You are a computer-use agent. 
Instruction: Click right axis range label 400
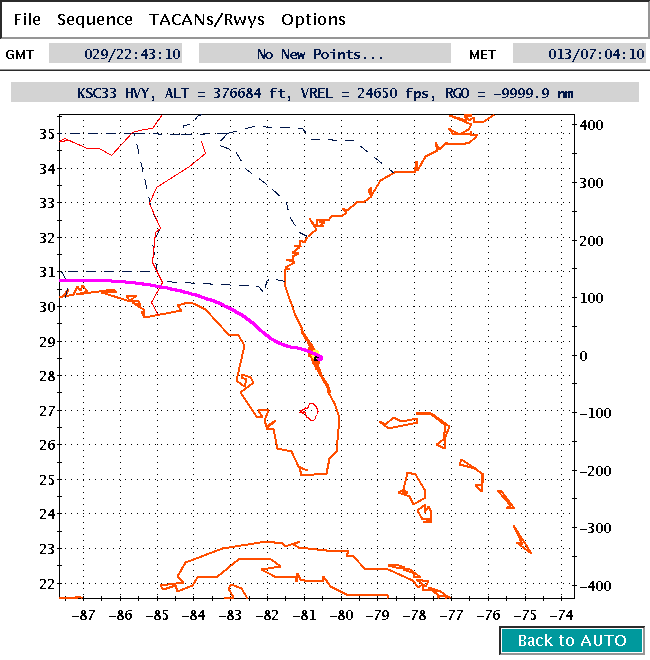click(591, 125)
